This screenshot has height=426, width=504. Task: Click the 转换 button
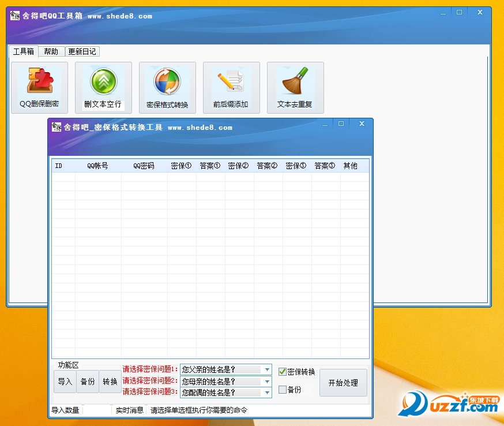click(x=110, y=382)
